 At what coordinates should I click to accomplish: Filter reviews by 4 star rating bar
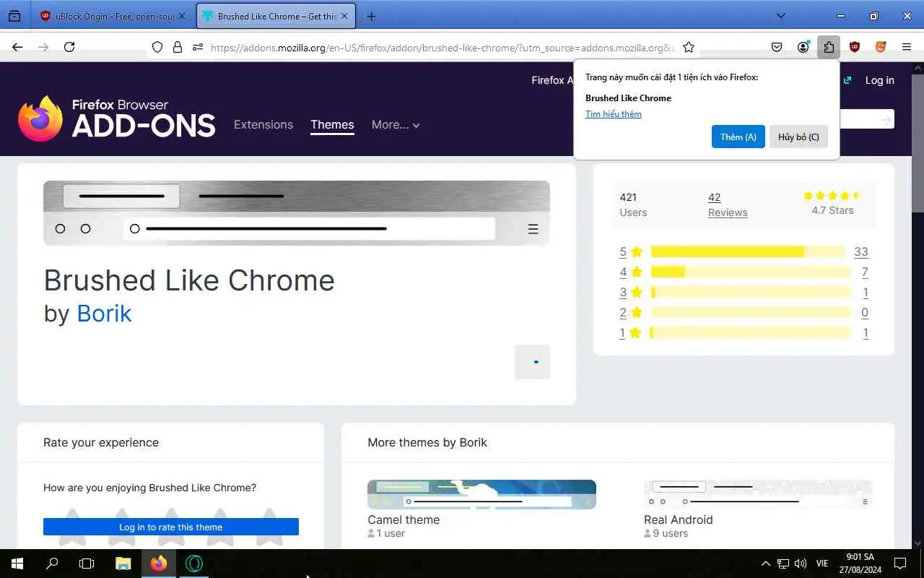pyautogui.click(x=751, y=272)
